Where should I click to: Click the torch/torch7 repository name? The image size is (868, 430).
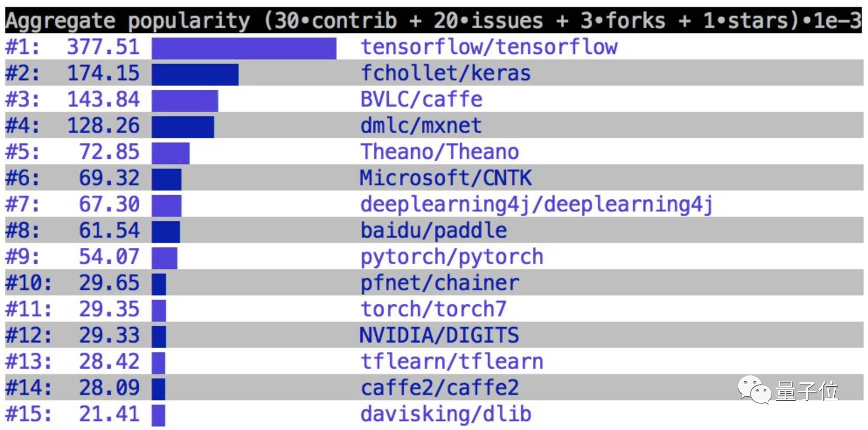pos(434,309)
